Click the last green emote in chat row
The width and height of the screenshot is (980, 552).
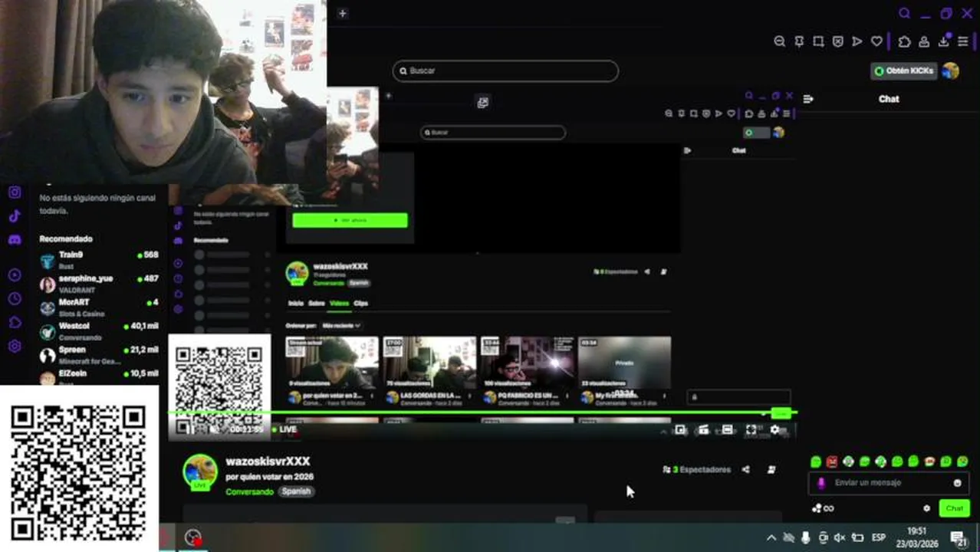pos(962,462)
